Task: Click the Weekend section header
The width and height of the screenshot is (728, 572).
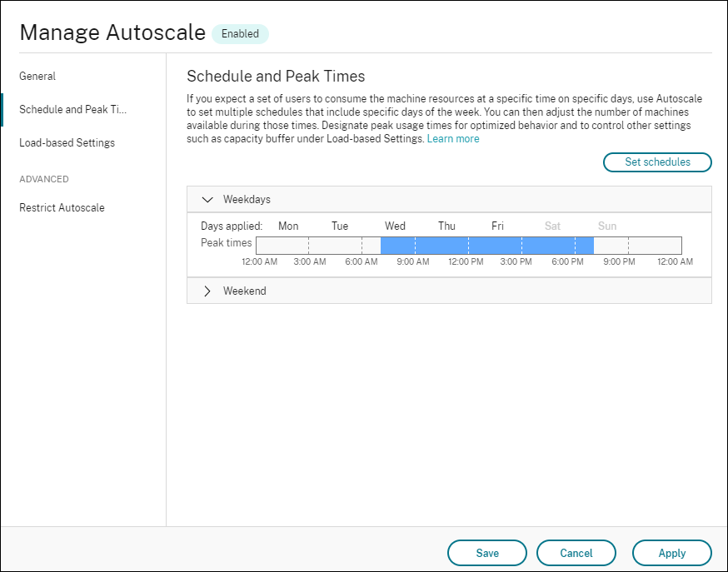Action: click(244, 291)
